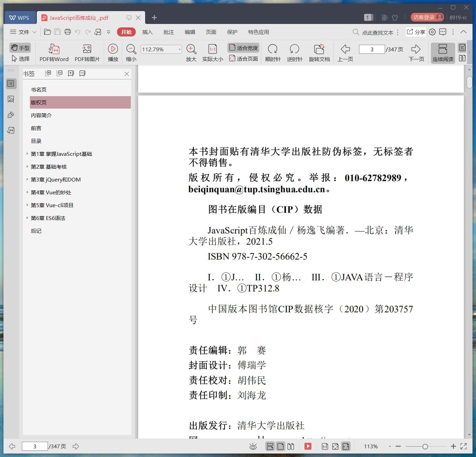This screenshot has height=457, width=476.
Task: Go to previous page 上一页
Action: point(345,53)
